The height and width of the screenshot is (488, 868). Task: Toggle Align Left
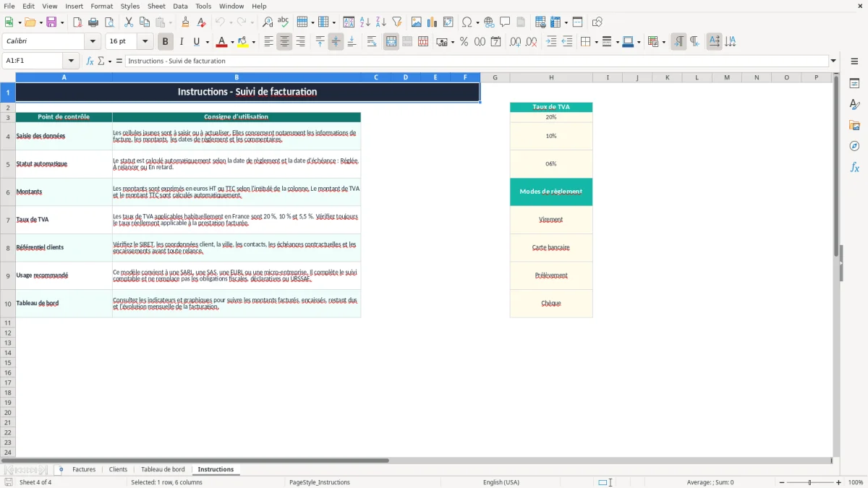click(268, 42)
